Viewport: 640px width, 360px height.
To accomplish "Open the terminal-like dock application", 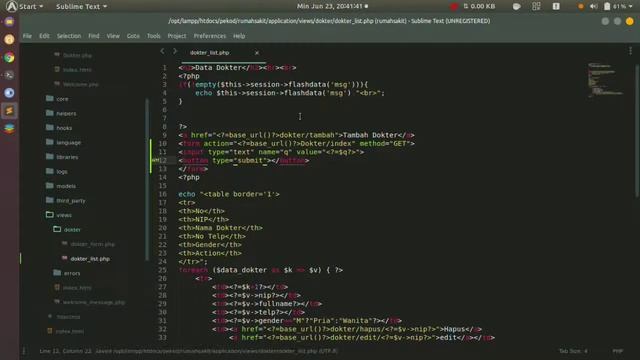I will [9, 75].
